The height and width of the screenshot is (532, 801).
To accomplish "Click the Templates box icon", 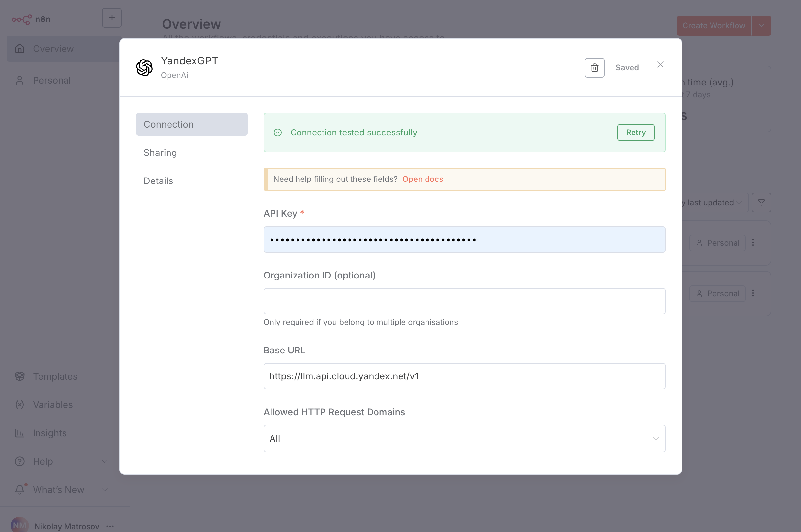I will pyautogui.click(x=20, y=376).
